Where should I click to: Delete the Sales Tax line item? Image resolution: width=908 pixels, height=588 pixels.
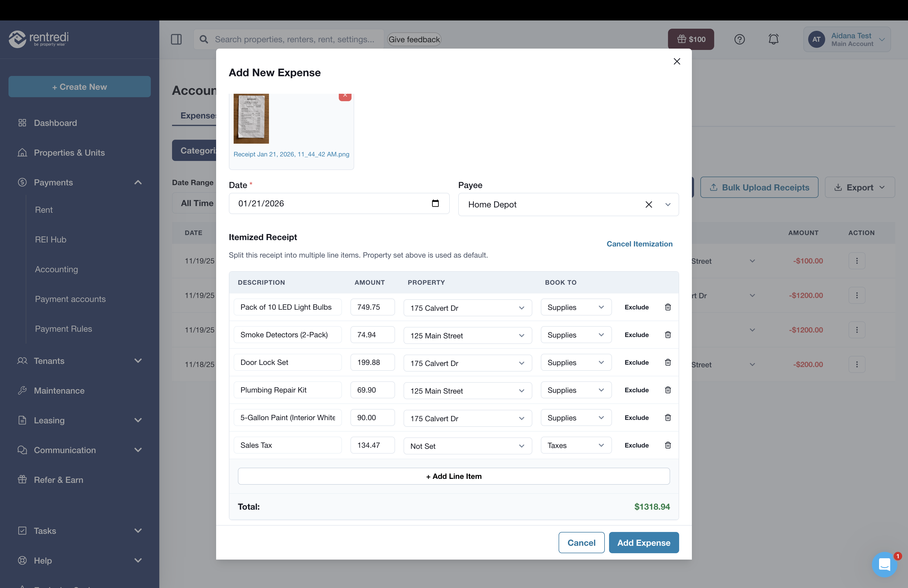(668, 445)
